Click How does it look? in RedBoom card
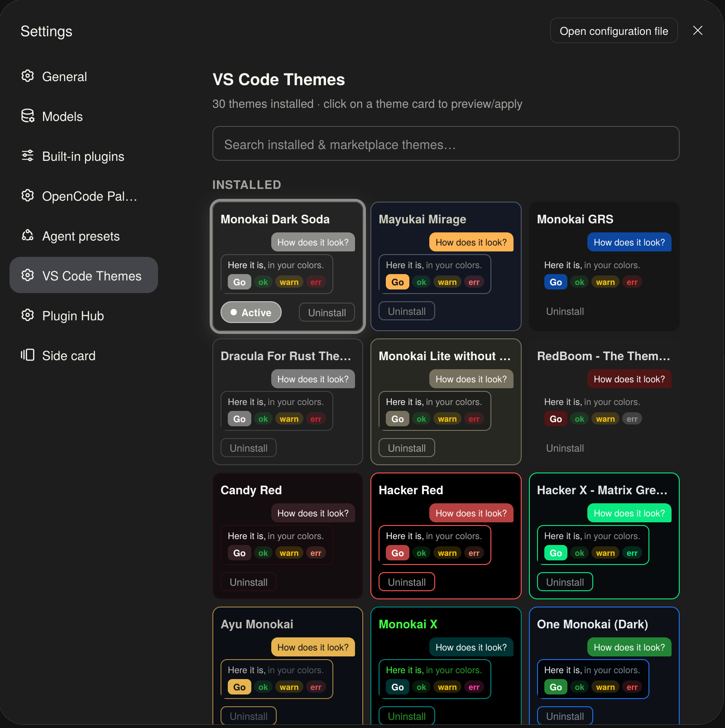The width and height of the screenshot is (725, 728). [x=629, y=379]
